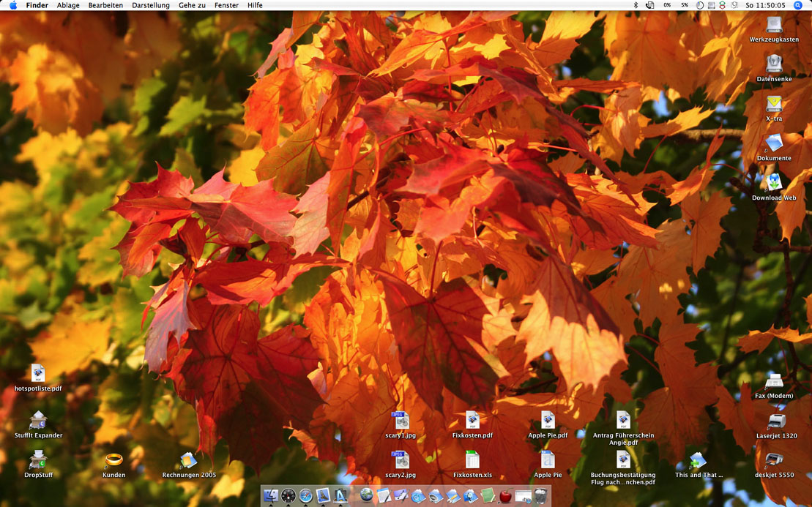The height and width of the screenshot is (507, 812).
Task: Open the Hilfe menu
Action: [255, 5]
